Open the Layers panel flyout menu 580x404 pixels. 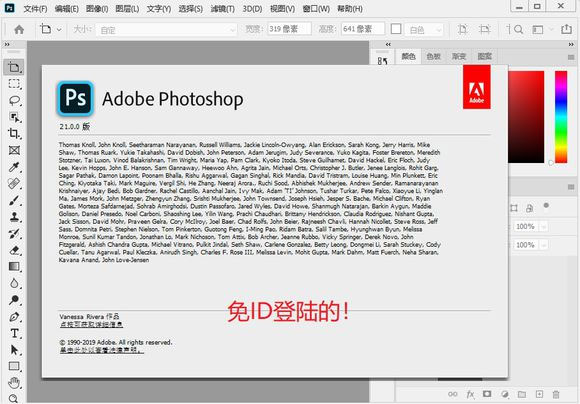point(571,187)
